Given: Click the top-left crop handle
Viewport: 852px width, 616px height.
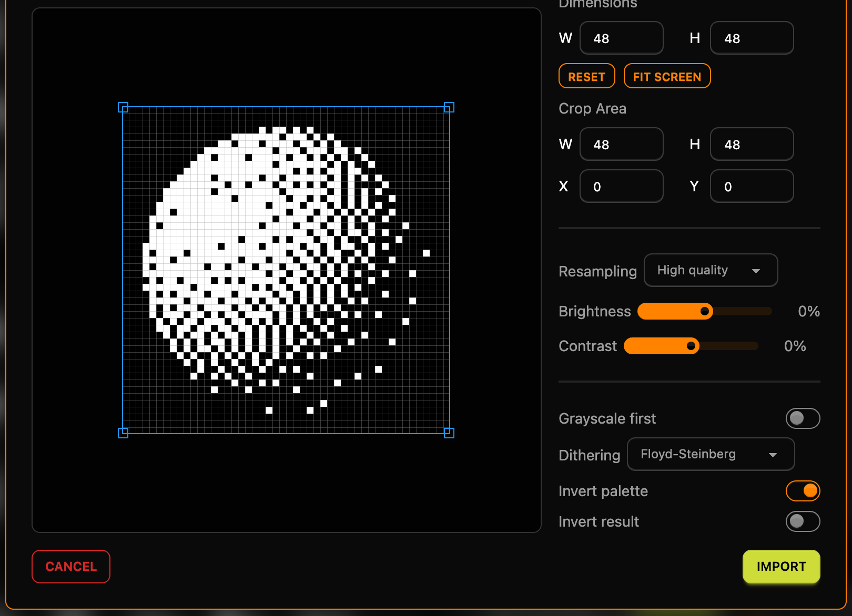Looking at the screenshot, I should tap(123, 107).
